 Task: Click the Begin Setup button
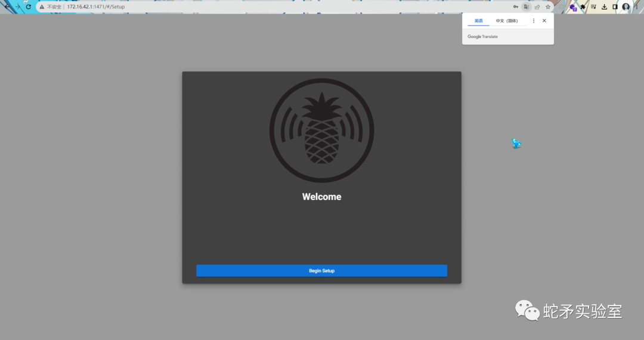321,271
